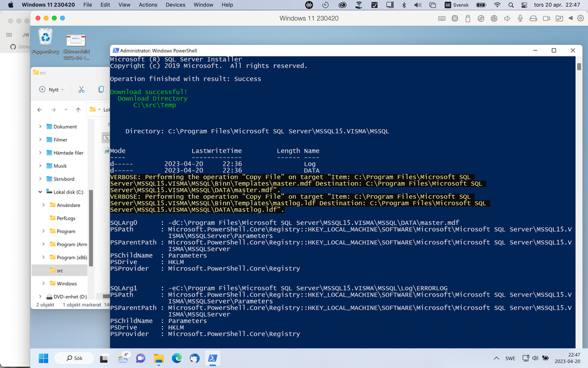Toggle camera icon in Parallels toolbar

coord(546,18)
